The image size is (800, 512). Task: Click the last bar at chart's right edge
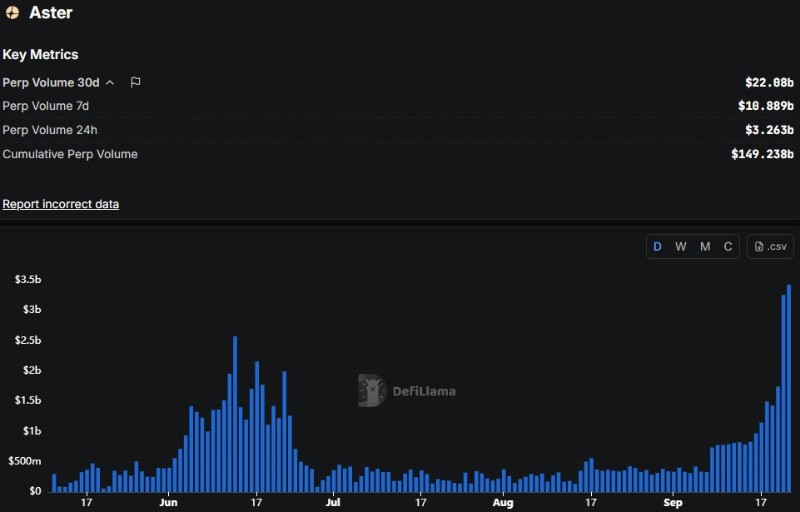[x=789, y=390]
